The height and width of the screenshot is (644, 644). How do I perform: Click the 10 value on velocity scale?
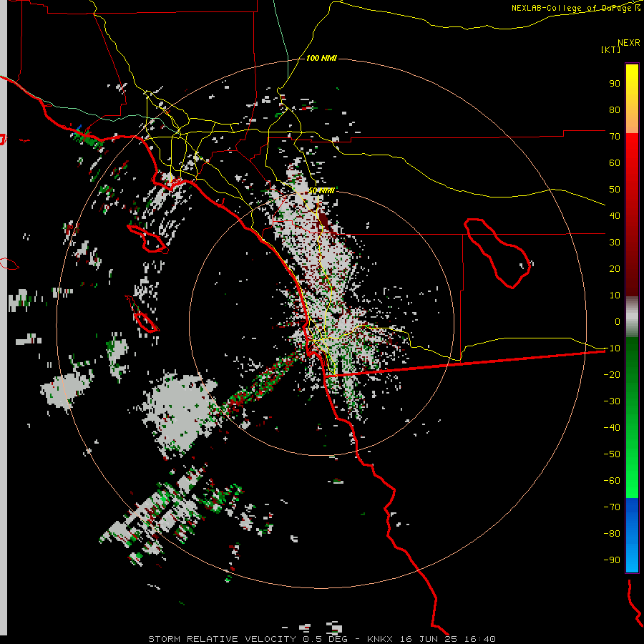click(x=615, y=296)
